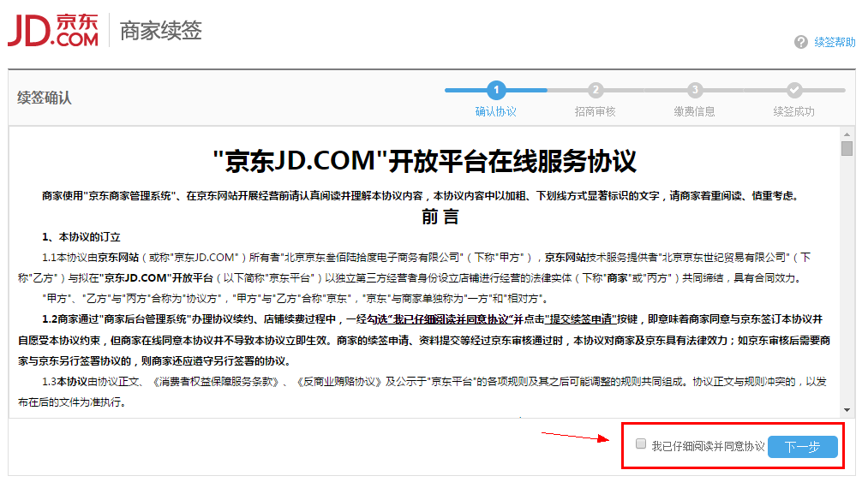Select the 续签成功 step label

click(794, 111)
